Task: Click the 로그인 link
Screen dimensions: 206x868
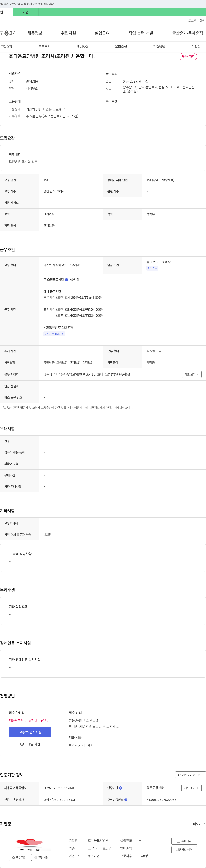Action: click(x=192, y=21)
